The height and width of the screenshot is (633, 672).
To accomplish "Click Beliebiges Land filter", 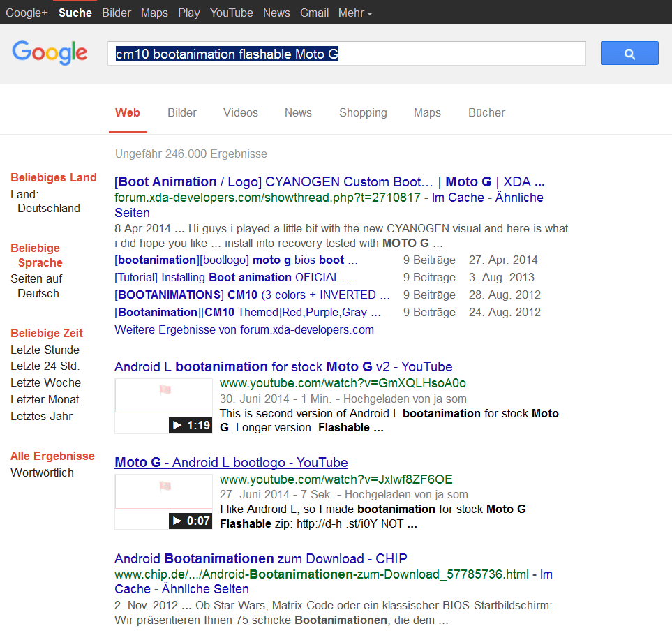I will point(54,177).
